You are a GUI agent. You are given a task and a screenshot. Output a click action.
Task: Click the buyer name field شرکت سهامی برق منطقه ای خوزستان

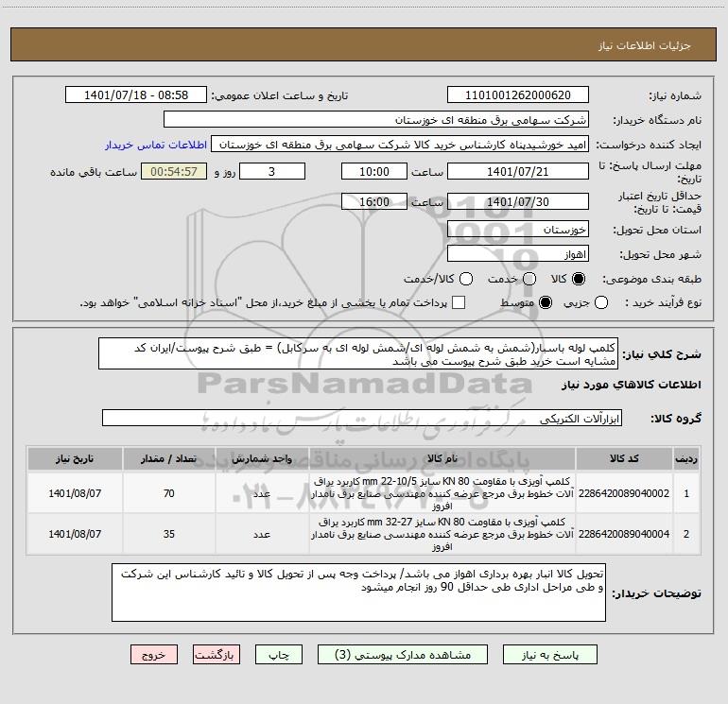(x=376, y=119)
